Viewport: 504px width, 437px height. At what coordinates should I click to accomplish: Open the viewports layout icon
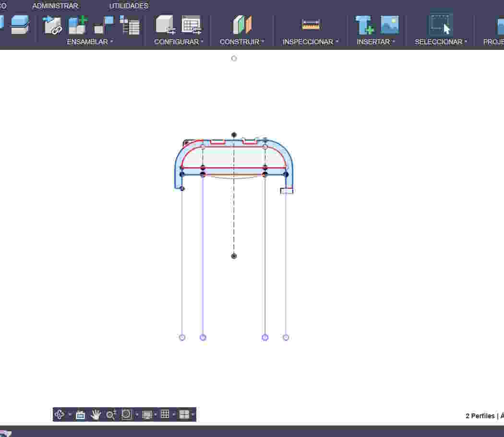click(x=184, y=414)
